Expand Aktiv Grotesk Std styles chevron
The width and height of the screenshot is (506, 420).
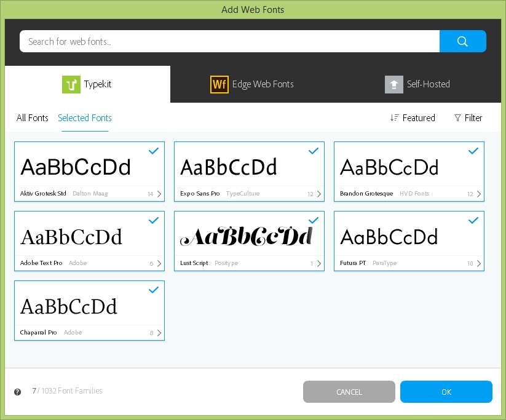pyautogui.click(x=159, y=194)
